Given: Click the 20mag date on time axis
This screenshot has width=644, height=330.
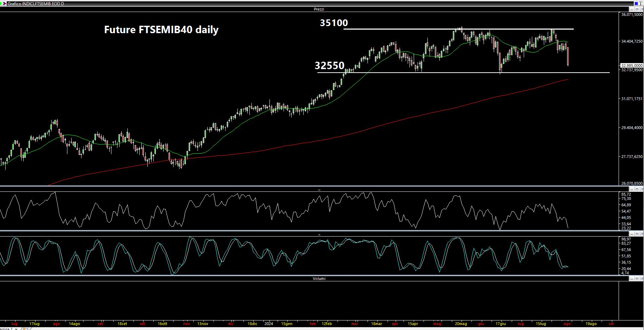Looking at the screenshot, I should [461, 324].
